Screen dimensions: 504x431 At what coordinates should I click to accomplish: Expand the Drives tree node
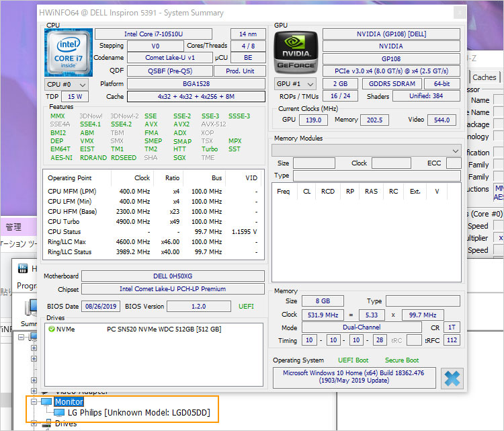coord(34,424)
